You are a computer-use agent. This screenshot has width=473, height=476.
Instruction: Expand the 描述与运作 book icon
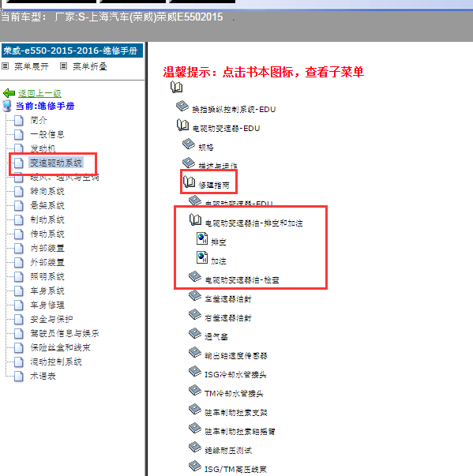(x=189, y=163)
